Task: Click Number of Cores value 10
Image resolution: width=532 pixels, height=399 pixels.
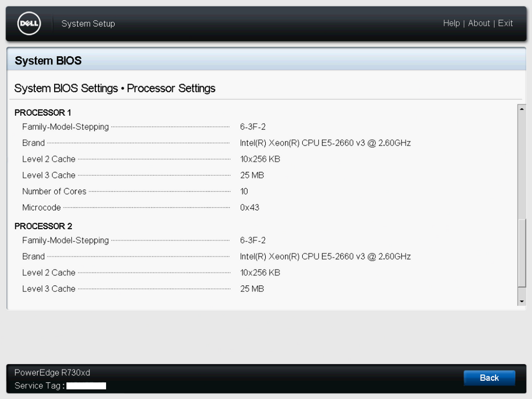Action: tap(244, 192)
